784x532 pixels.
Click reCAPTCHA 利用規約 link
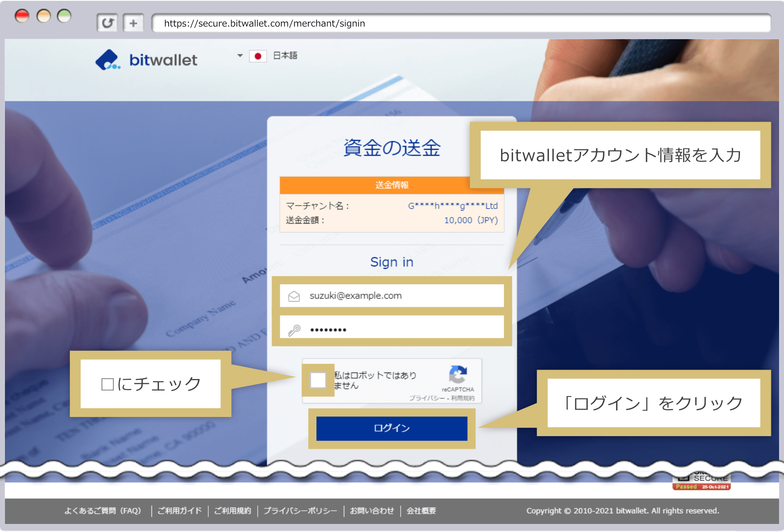tap(463, 398)
